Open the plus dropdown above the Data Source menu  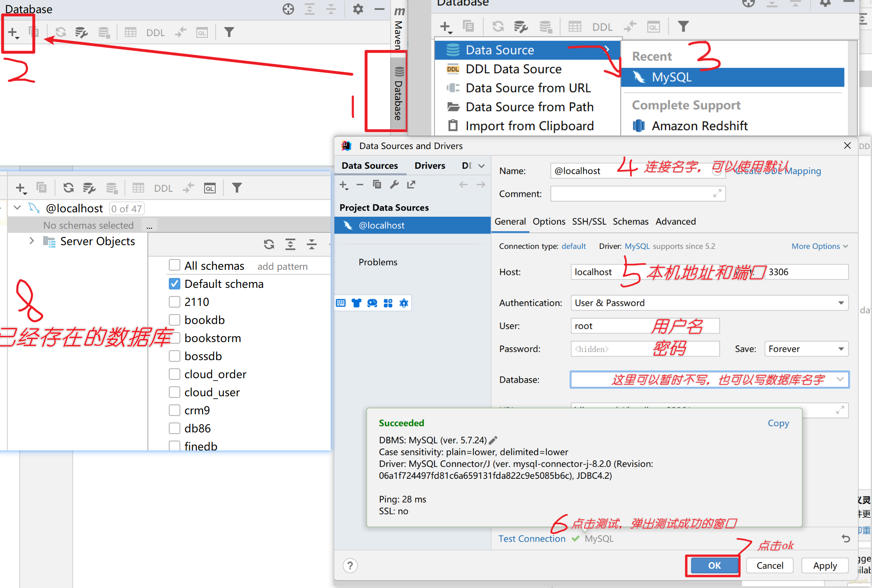click(x=446, y=28)
